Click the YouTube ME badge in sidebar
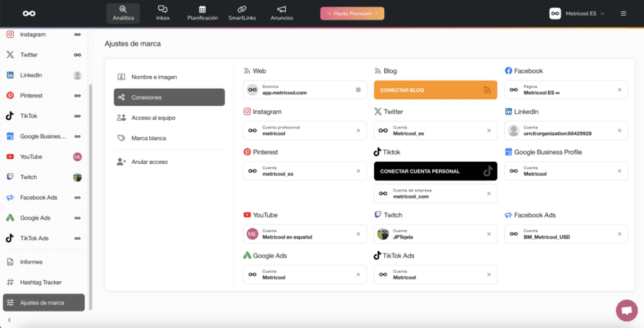This screenshot has height=328, width=644. [77, 157]
